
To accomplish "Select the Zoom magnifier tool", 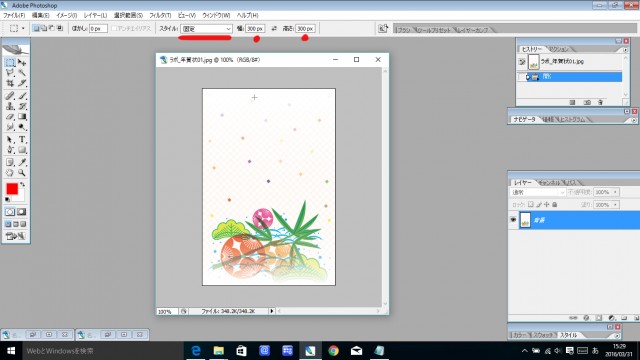I will pos(22,173).
